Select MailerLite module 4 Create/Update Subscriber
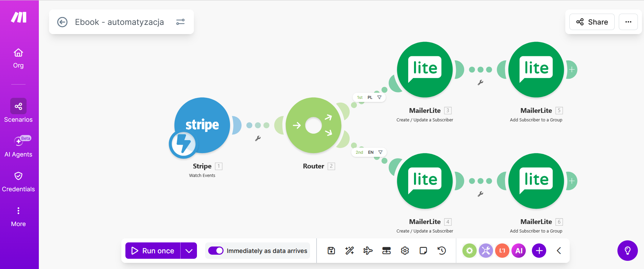Screen dimensions: 644x269 [425, 181]
